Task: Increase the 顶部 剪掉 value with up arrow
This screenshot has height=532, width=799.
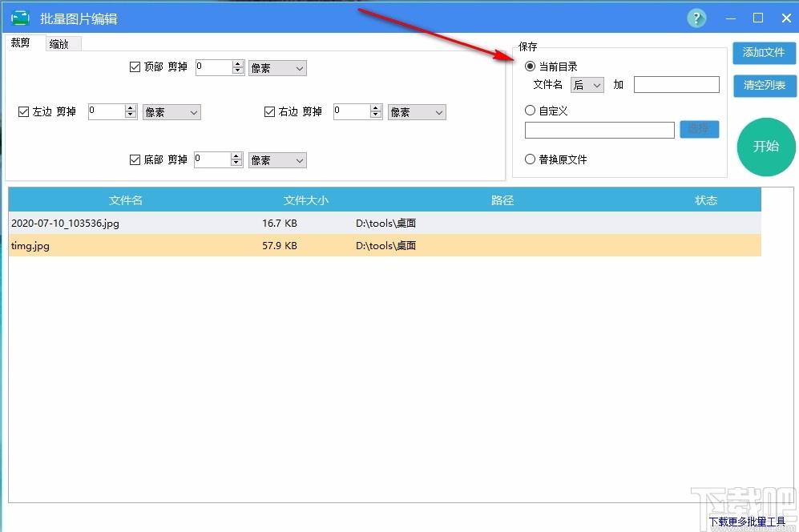Action: [x=238, y=64]
